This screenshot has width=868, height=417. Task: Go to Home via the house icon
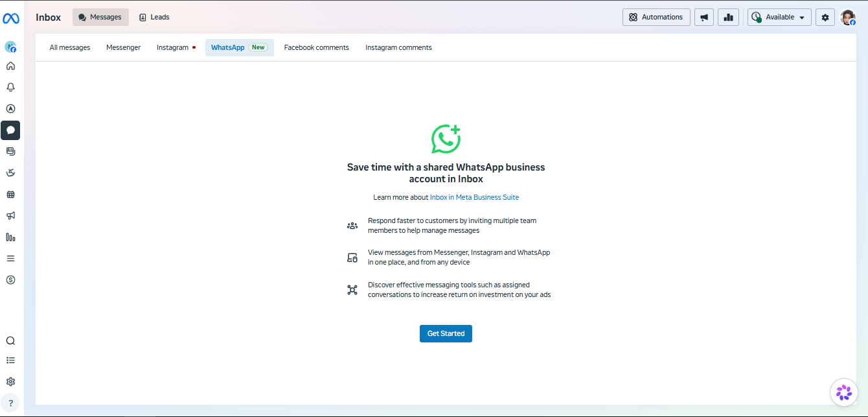point(10,66)
